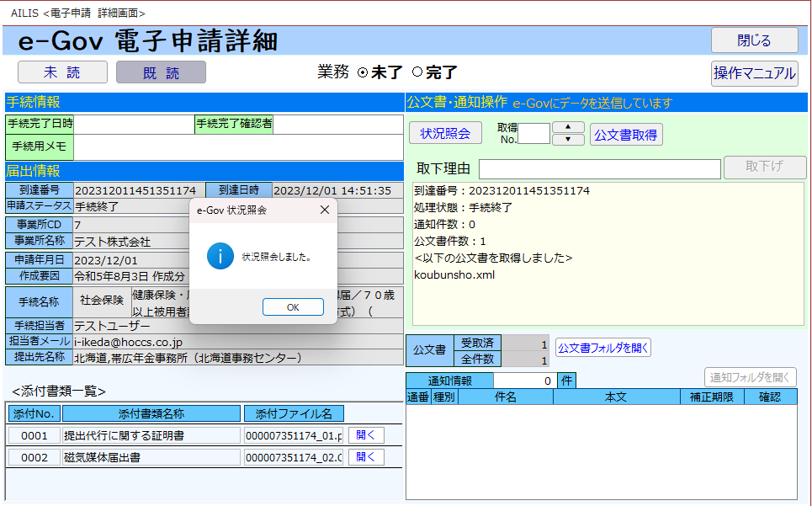Click the 手続用メモ field
This screenshot has height=506, width=812.
tap(238, 146)
